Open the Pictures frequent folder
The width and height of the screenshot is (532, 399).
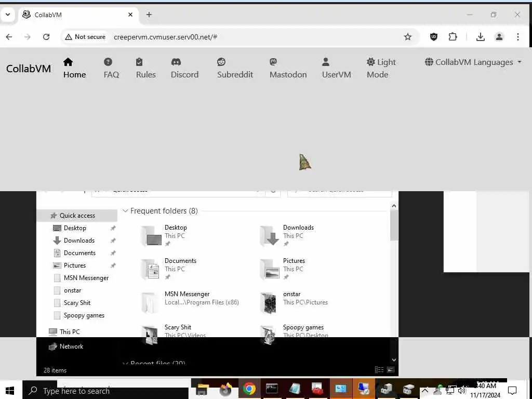point(294,269)
